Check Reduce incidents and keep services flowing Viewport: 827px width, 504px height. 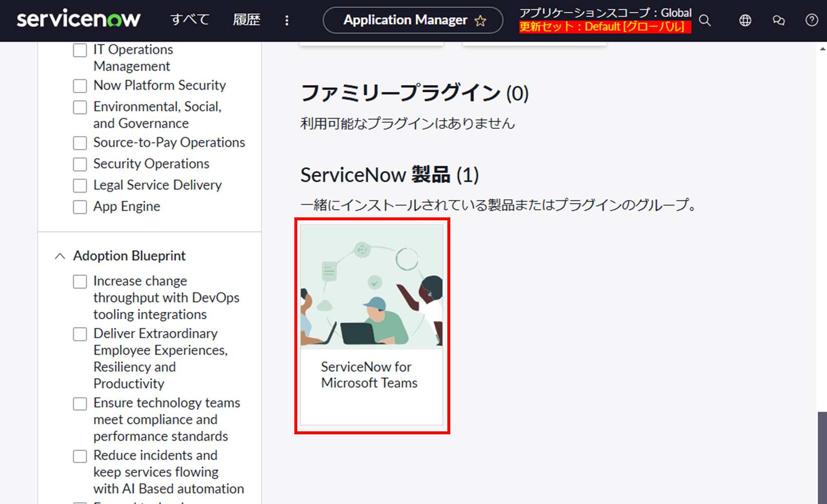(80, 456)
